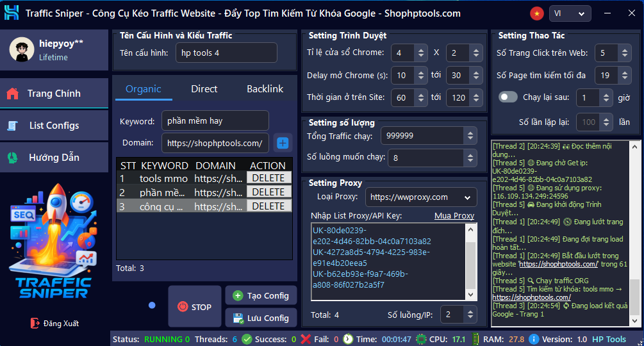Adjust Tổng Traffic chạy stepper arrows

[470, 135]
